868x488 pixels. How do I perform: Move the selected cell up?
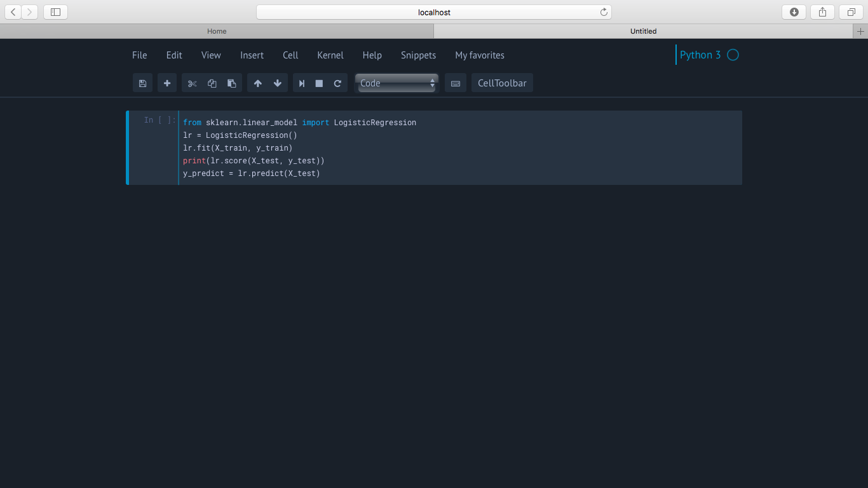tap(257, 83)
